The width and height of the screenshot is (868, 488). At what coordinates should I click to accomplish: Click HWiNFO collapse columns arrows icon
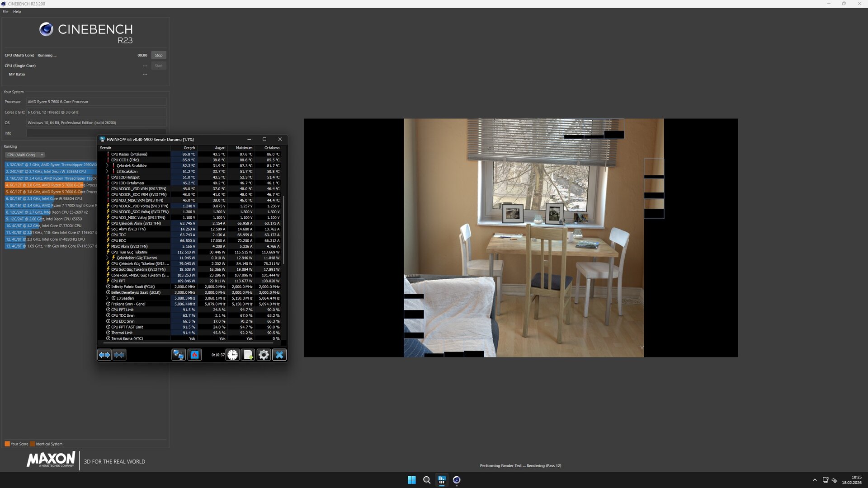click(119, 355)
